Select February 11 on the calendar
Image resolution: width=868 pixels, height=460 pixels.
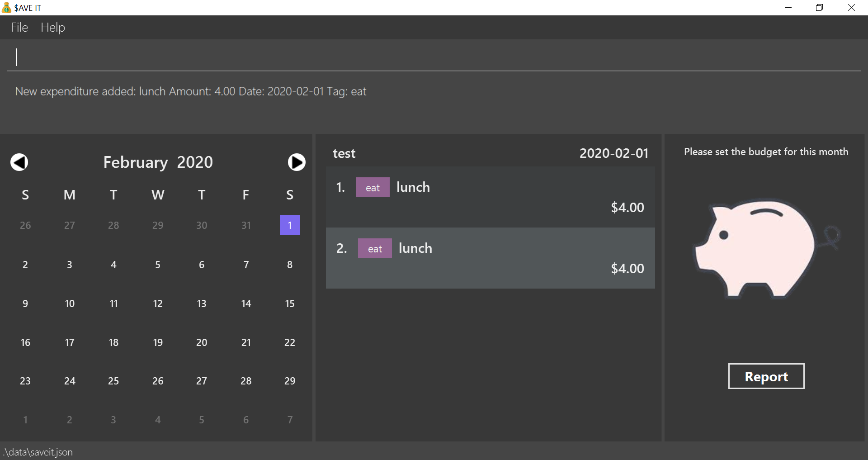[x=113, y=304]
